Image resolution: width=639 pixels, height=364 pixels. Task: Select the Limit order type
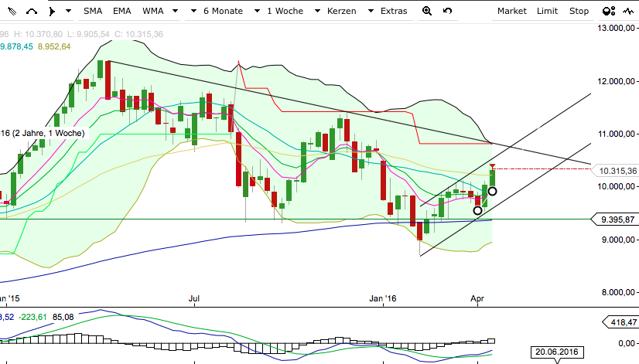pos(547,11)
